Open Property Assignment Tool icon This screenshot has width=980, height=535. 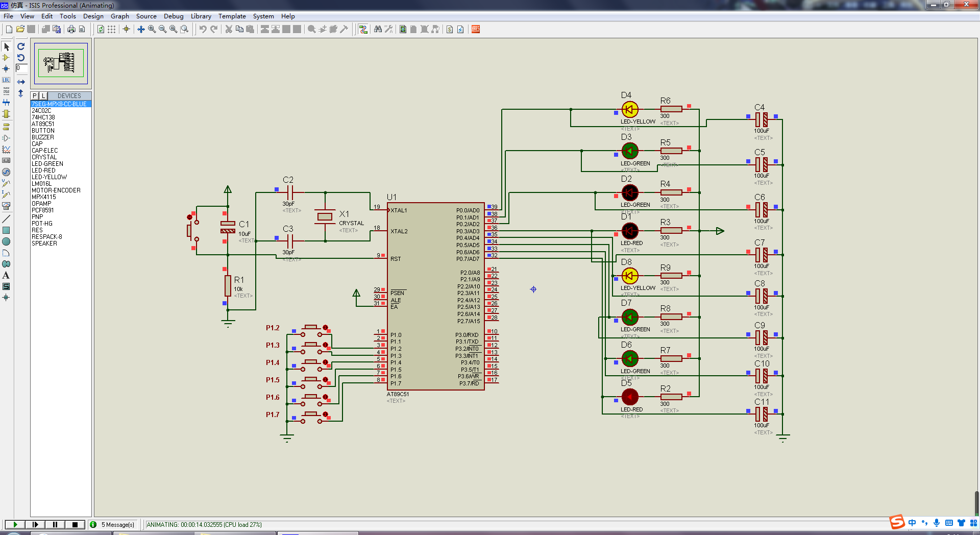[x=388, y=29]
